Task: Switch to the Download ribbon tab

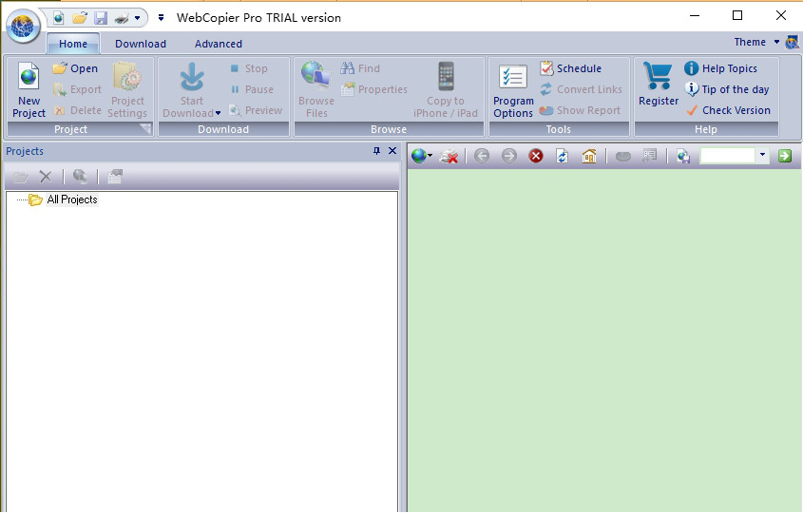Action: [x=141, y=44]
